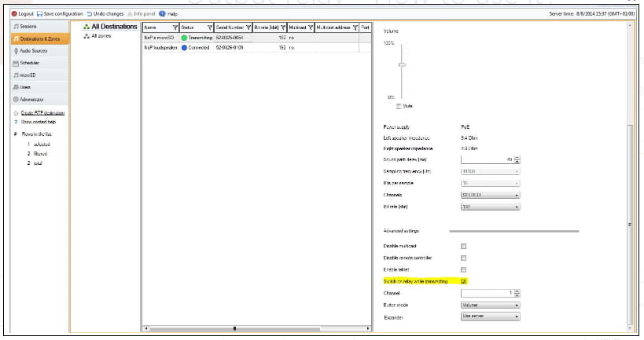644x340 pixels.
Task: Click the table scrollbar right arrow
Action: [x=367, y=328]
